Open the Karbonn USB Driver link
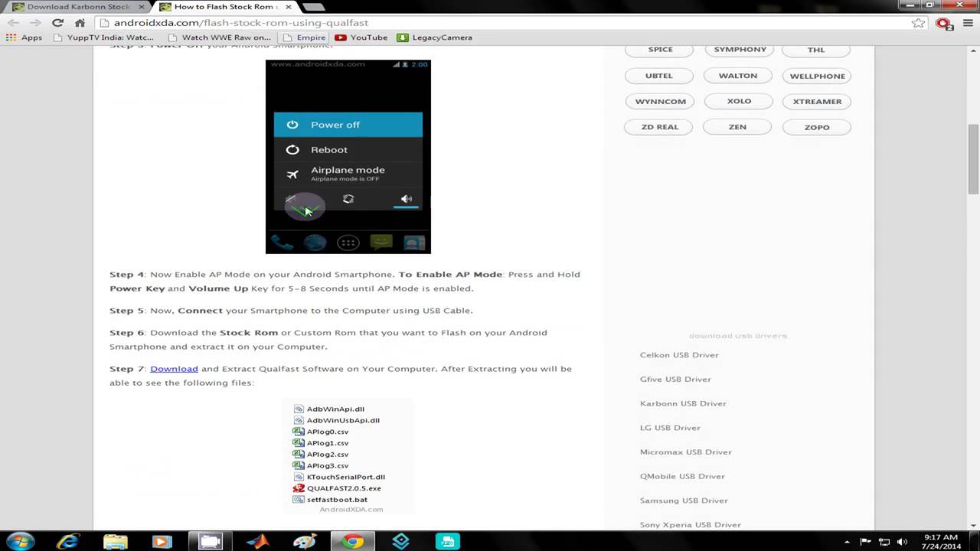 pyautogui.click(x=683, y=404)
